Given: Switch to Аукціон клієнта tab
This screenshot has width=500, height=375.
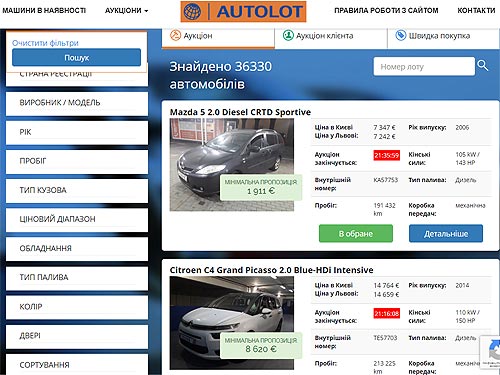Looking at the screenshot, I should 331,38.
